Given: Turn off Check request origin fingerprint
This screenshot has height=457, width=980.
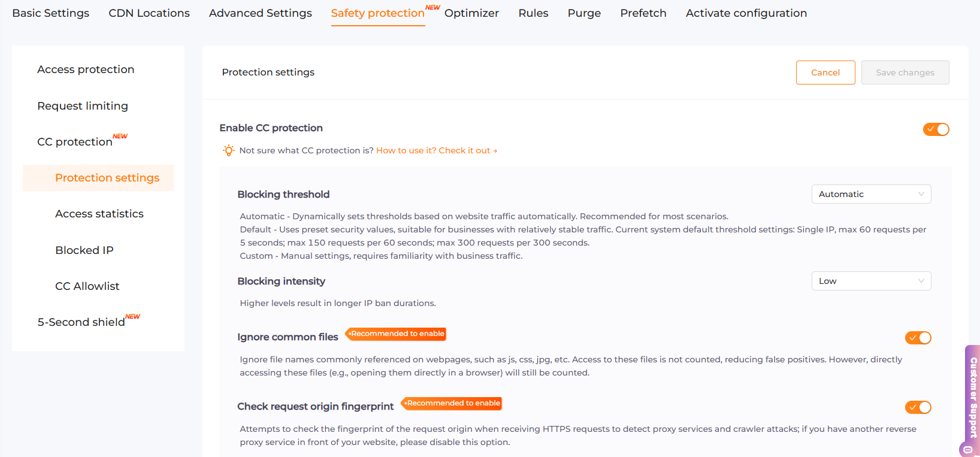Looking at the screenshot, I should pos(917,407).
